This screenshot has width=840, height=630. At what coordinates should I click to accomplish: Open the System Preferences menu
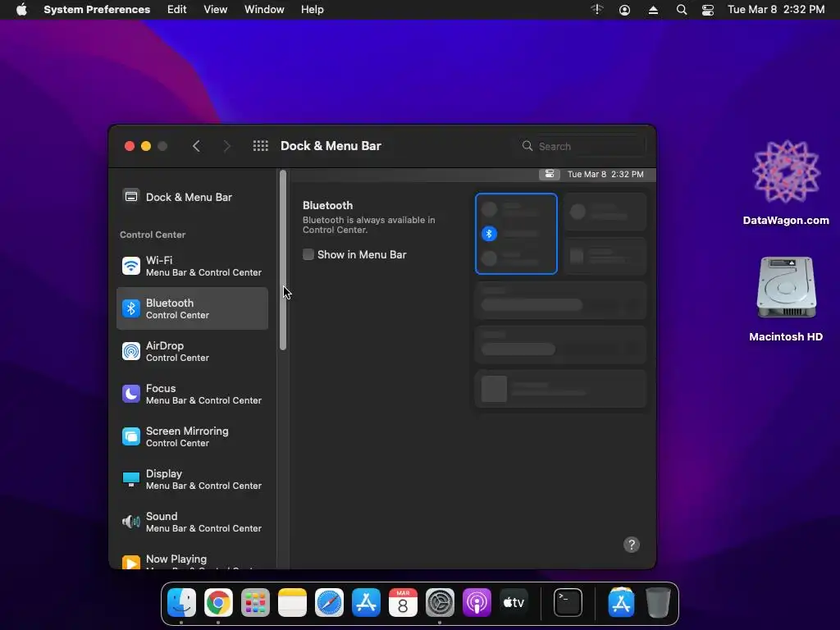(x=97, y=10)
